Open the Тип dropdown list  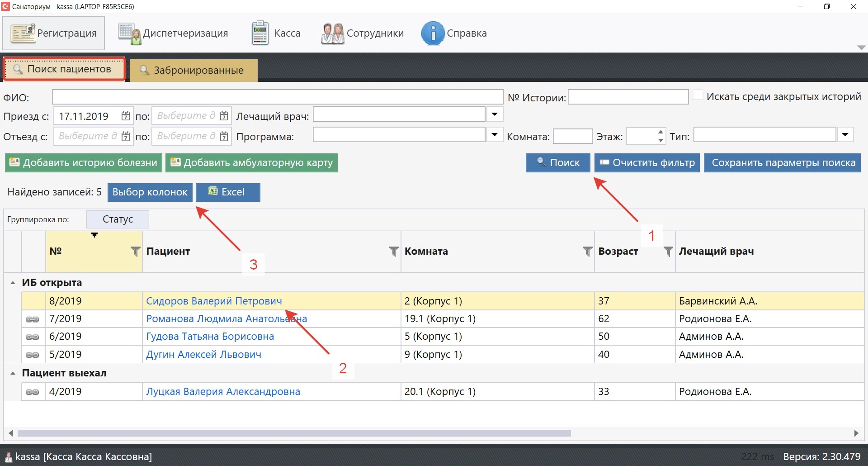pyautogui.click(x=845, y=135)
